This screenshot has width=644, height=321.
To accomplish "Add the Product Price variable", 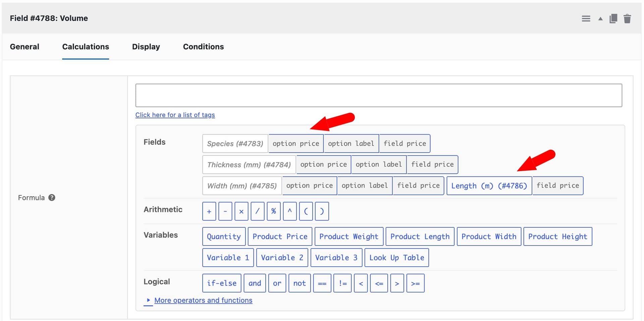I will point(280,236).
